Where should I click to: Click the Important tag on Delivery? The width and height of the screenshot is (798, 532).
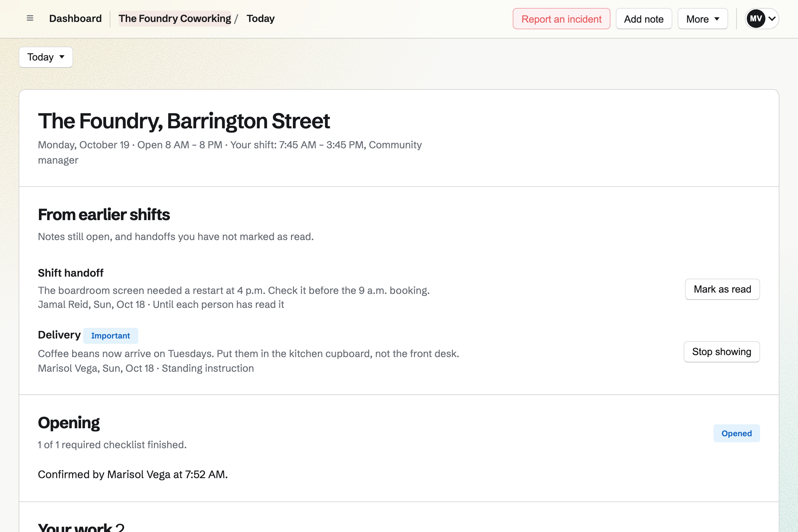point(111,335)
